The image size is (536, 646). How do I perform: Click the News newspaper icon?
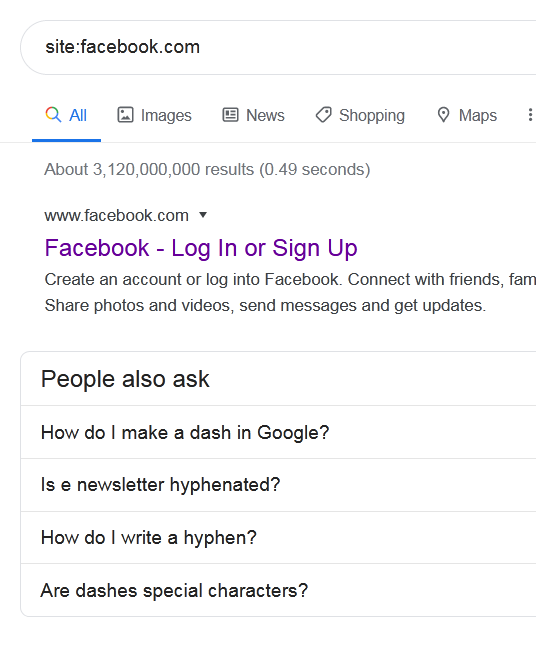tap(230, 115)
